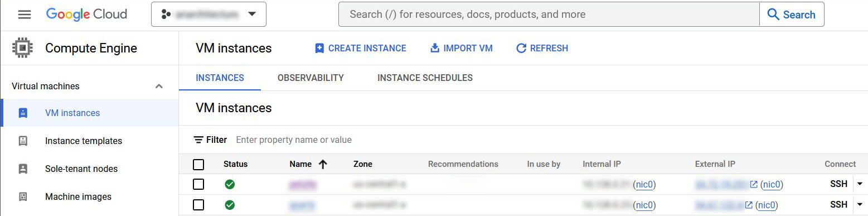The image size is (868, 216).
Task: Open the hamburger navigation menu
Action: click(25, 15)
